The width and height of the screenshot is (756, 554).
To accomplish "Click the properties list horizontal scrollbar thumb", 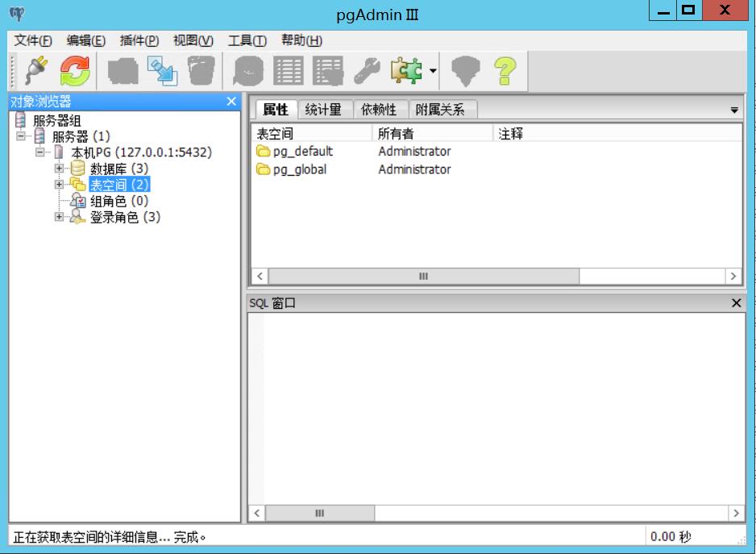I will point(424,276).
